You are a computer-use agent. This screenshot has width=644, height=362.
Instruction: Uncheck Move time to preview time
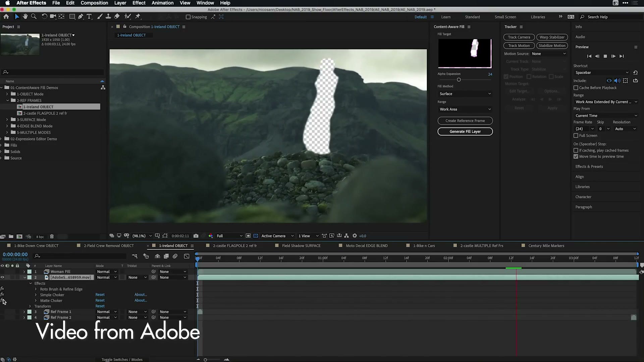tap(576, 156)
